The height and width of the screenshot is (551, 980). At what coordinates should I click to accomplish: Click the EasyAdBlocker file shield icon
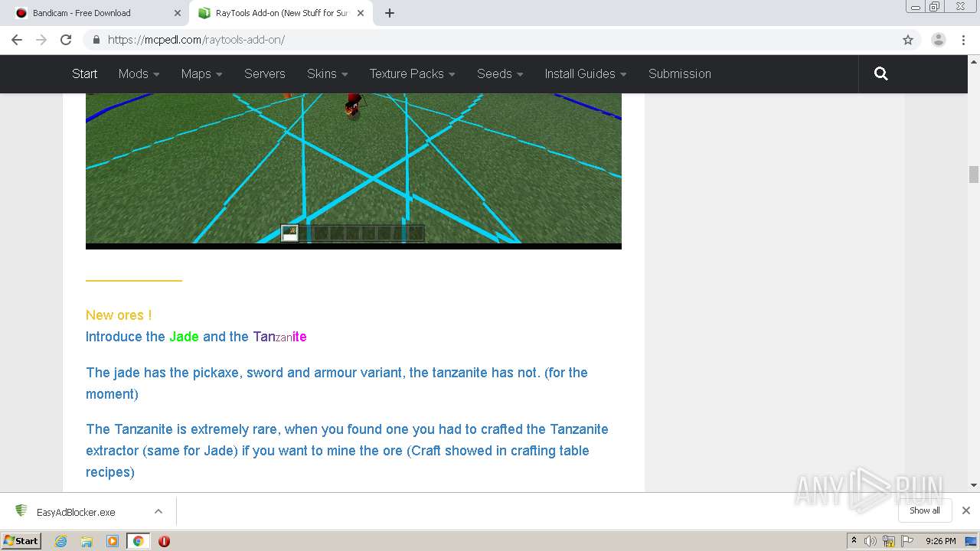pyautogui.click(x=21, y=511)
